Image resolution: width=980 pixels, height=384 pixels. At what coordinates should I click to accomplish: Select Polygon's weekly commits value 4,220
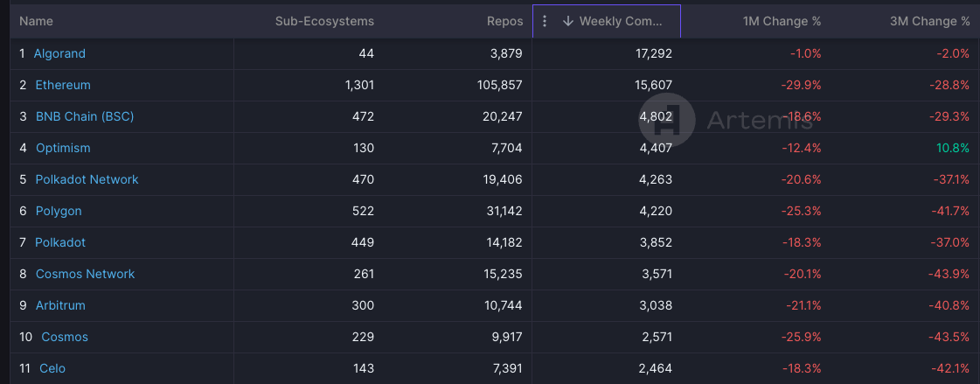click(x=657, y=212)
